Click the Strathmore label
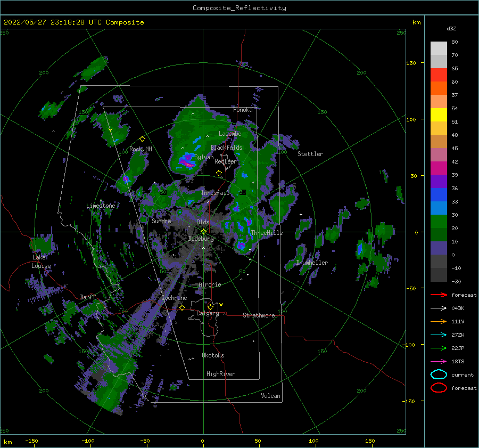This screenshot has height=448, width=479. pos(259,315)
